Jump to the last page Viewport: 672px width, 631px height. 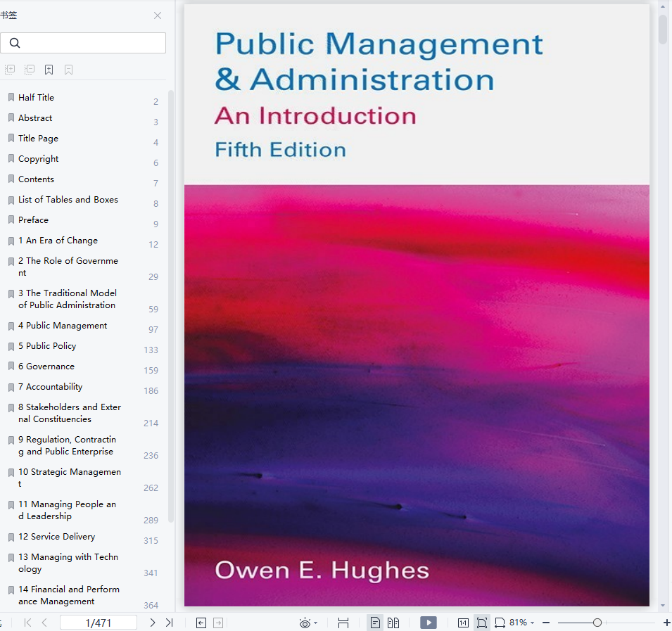tap(170, 623)
